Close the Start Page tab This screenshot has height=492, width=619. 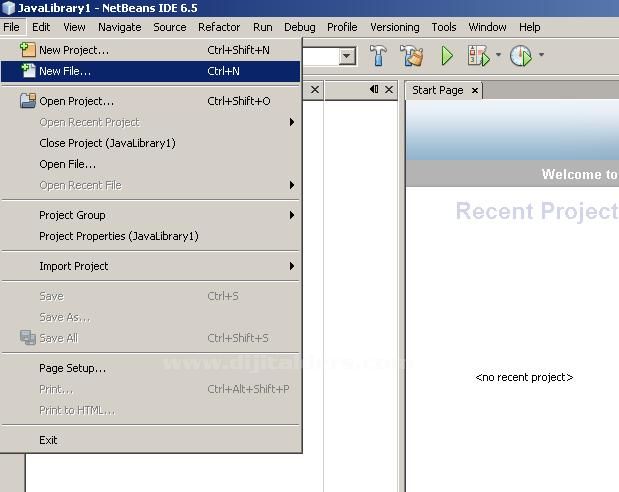pos(475,91)
